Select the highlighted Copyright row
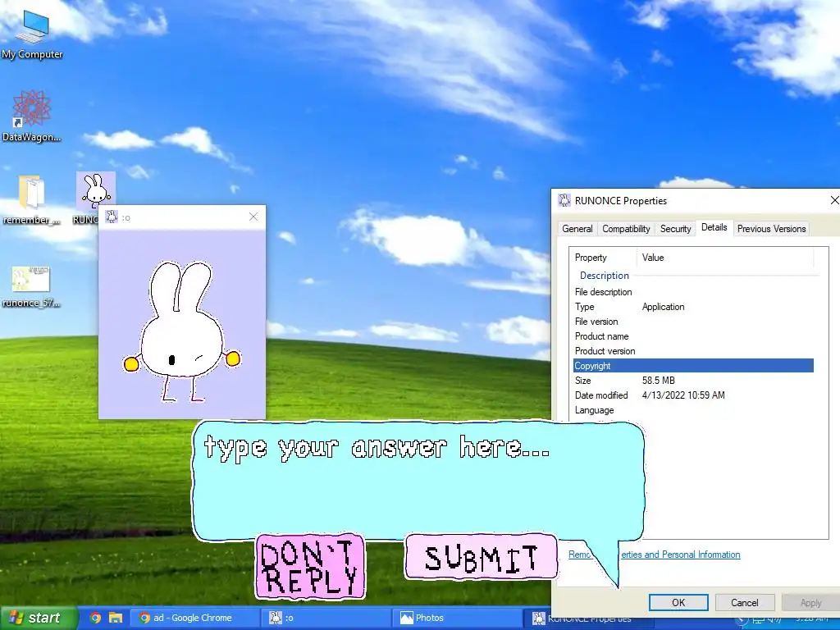840x630 pixels. (x=693, y=366)
